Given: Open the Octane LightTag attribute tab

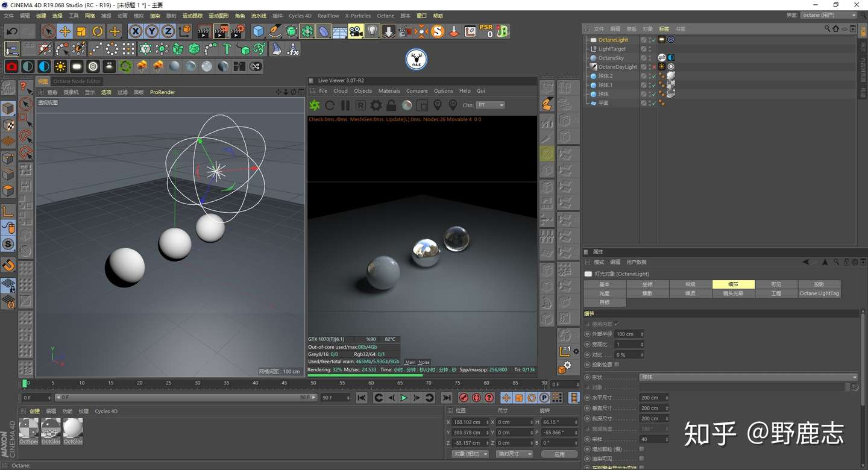Looking at the screenshot, I should [x=819, y=293].
